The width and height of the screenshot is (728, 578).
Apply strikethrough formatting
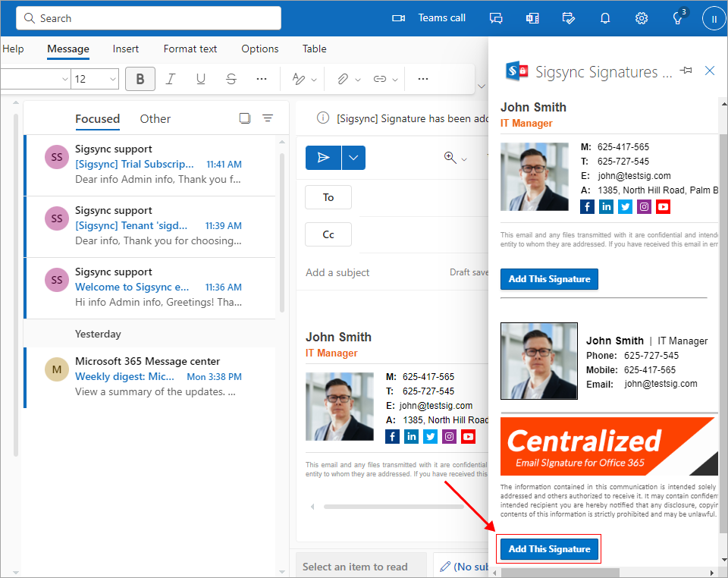coord(231,79)
